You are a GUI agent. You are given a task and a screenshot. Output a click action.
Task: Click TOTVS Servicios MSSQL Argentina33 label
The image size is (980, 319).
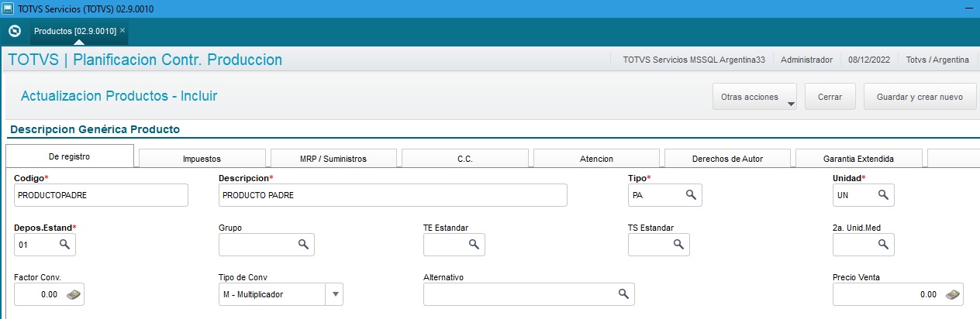[694, 60]
